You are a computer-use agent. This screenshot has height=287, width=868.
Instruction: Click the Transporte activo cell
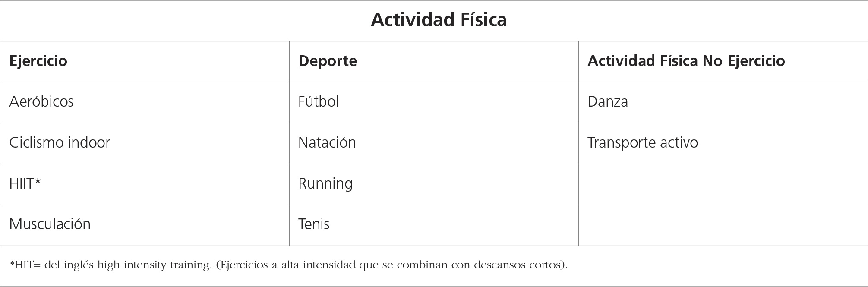click(x=643, y=143)
